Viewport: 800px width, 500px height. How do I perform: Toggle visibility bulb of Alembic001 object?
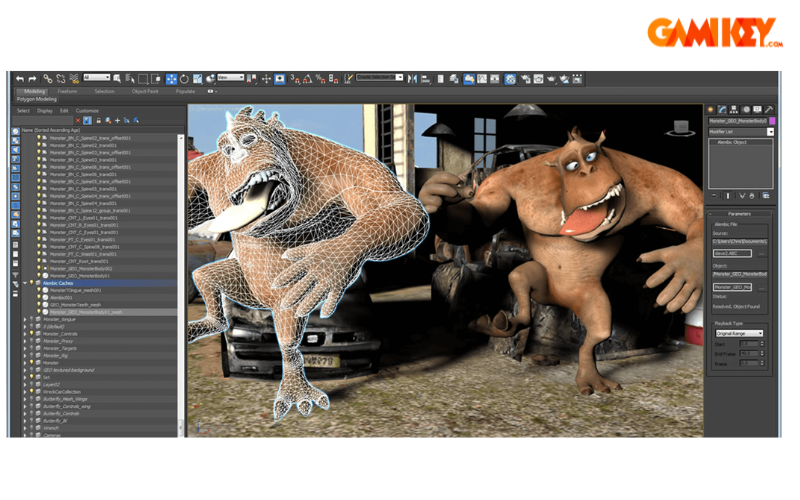click(39, 297)
